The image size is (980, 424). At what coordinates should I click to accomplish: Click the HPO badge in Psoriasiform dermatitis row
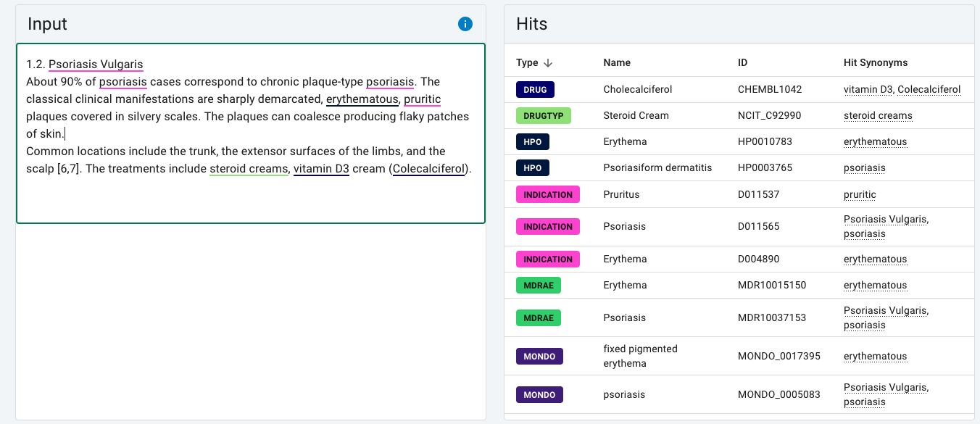[x=532, y=167]
